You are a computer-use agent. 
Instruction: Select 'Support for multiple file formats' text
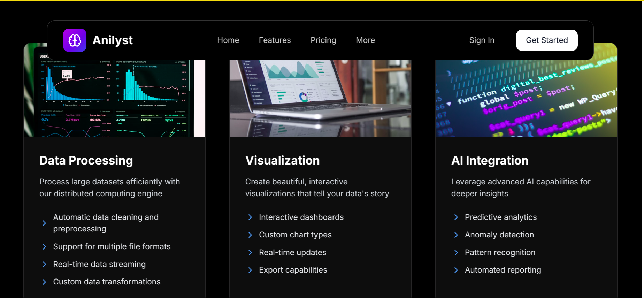112,247
